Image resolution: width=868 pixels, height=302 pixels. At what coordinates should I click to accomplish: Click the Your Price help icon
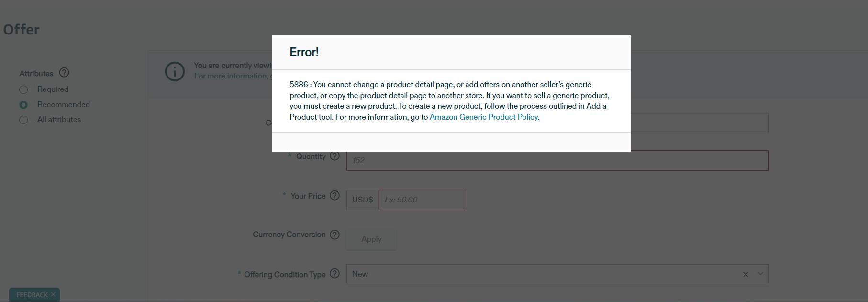pyautogui.click(x=335, y=195)
